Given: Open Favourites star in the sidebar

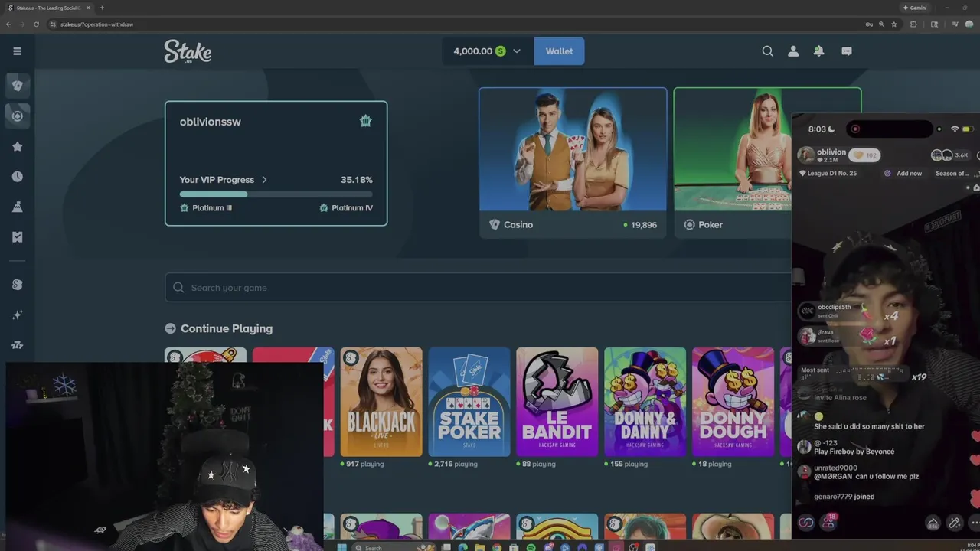Looking at the screenshot, I should tap(17, 146).
